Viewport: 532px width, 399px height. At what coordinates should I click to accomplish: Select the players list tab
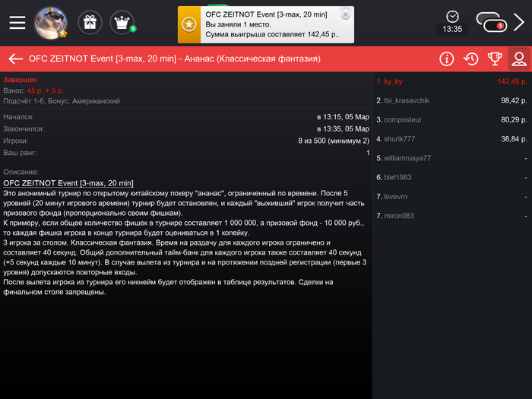519,59
